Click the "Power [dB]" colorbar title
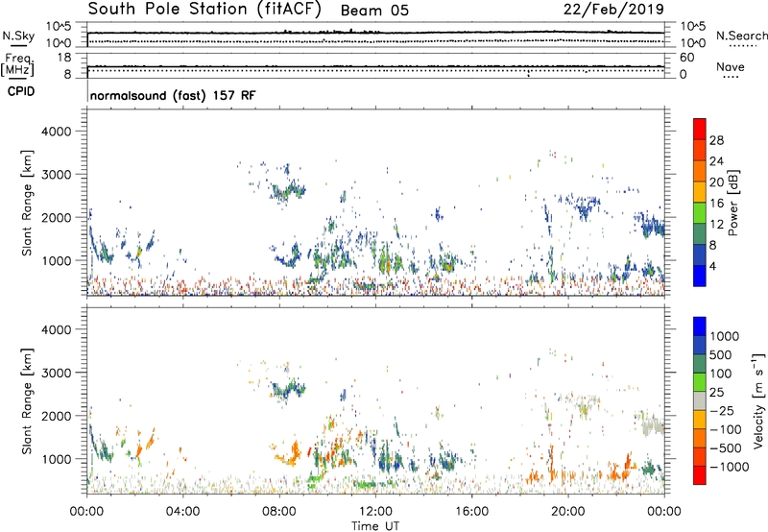This screenshot has height=532, width=768. [733, 203]
